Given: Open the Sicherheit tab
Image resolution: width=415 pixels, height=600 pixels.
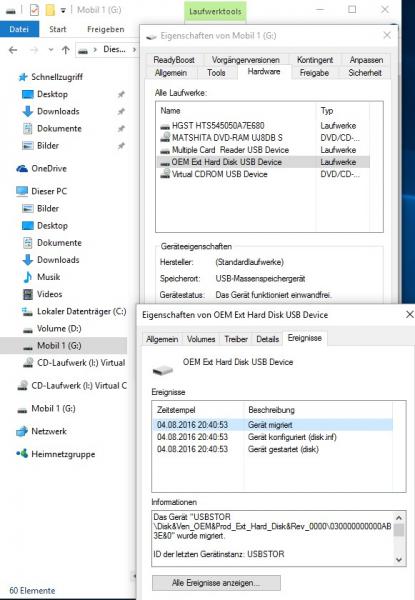Looking at the screenshot, I should (x=365, y=73).
